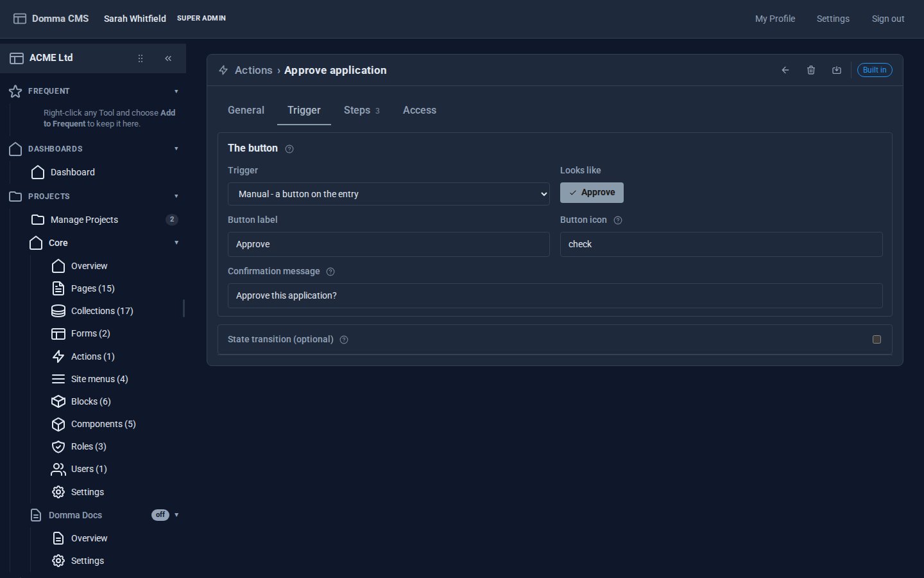
Task: Click the Domma CMS logo icon
Action: coord(20,19)
